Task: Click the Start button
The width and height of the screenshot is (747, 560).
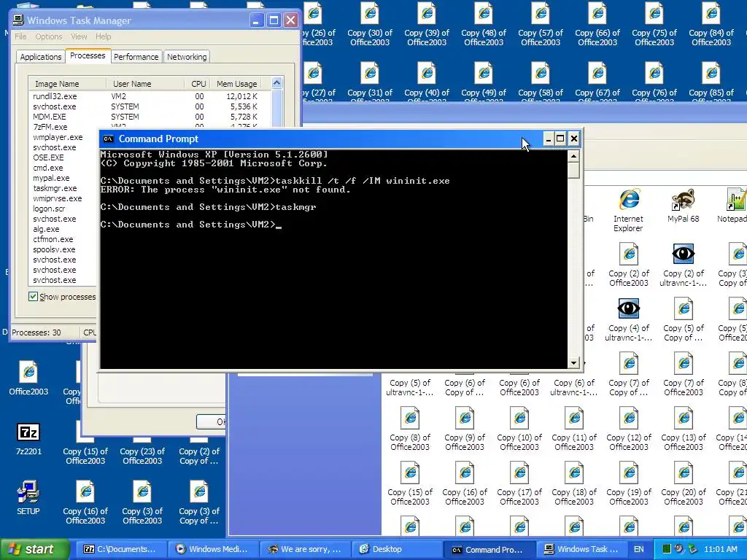Action: coord(34,549)
